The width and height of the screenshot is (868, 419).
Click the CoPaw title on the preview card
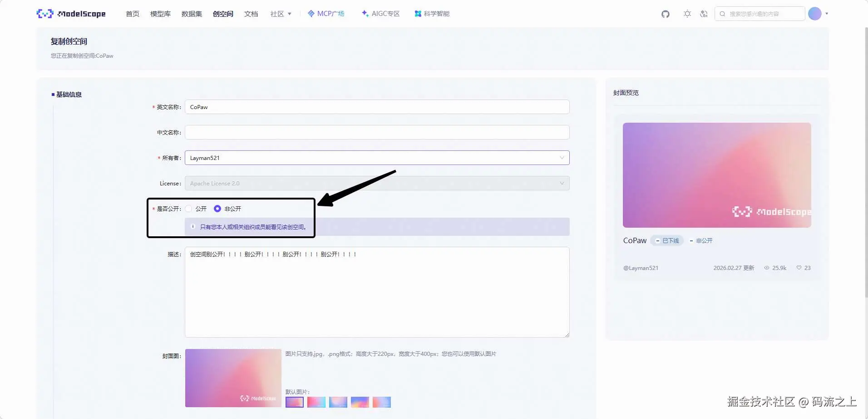click(x=635, y=240)
